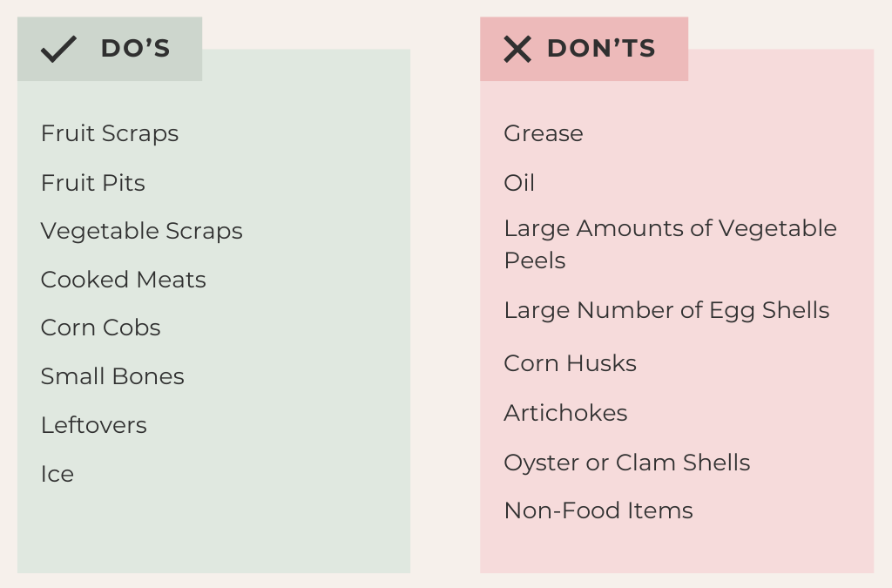892x588 pixels.
Task: Select Vegetable Scraps in the list
Action: pos(142,231)
